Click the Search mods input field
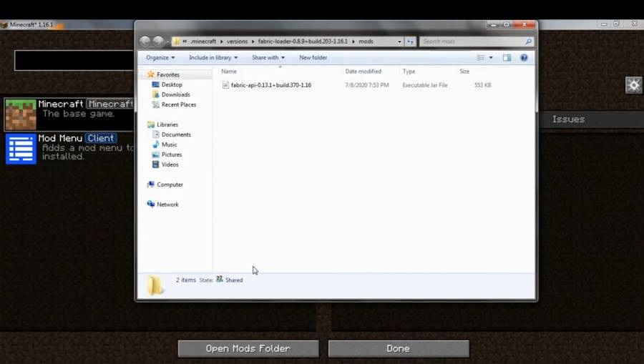 point(472,41)
